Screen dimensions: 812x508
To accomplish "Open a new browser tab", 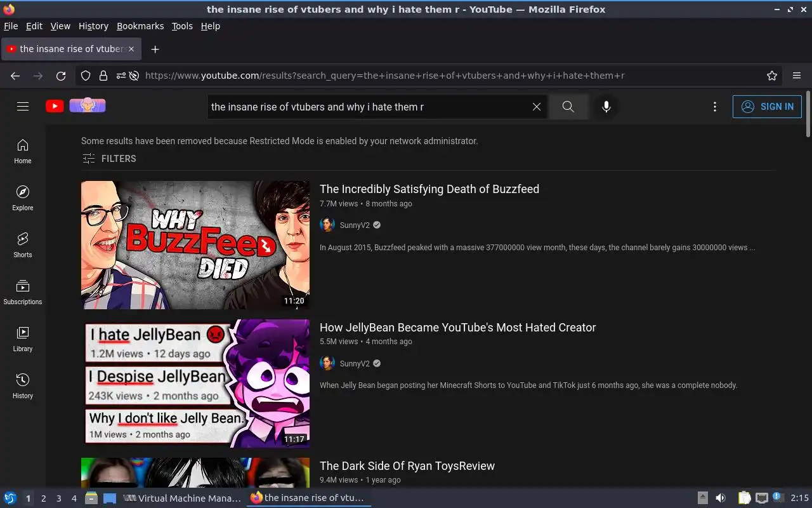I will (155, 49).
